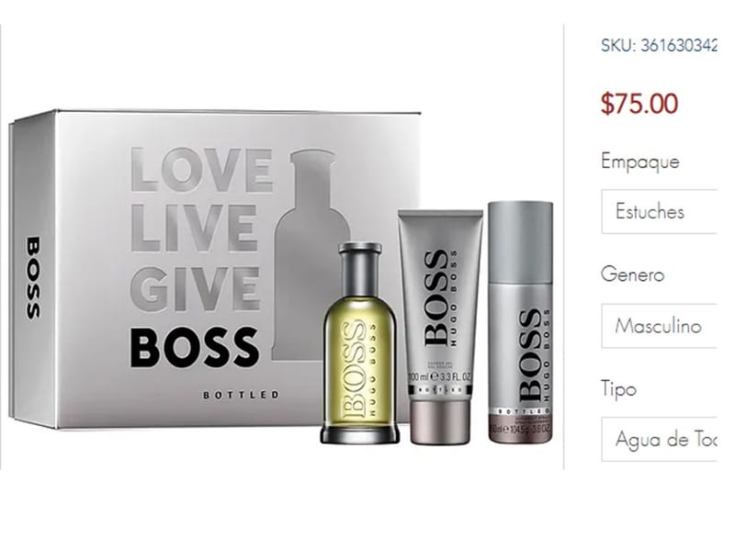Click the Empaque field label
Viewport: 735px width, 560px height.
click(x=639, y=162)
